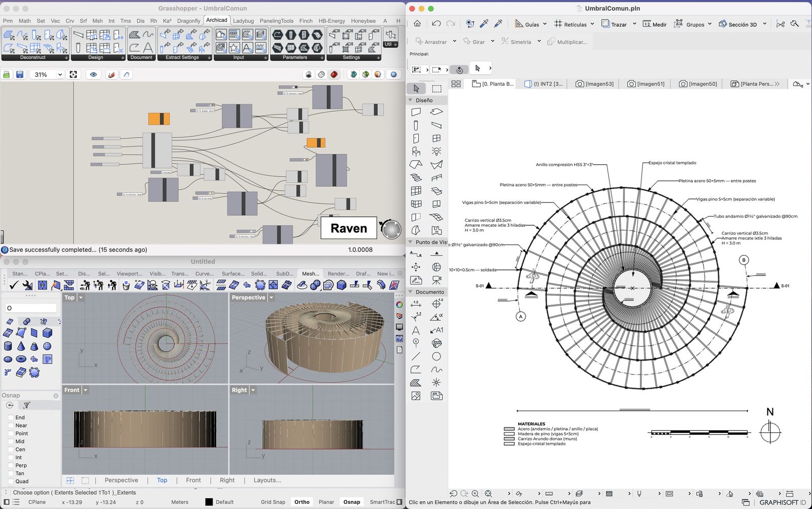The width and height of the screenshot is (812, 509).
Task: Select the Archicad arrow selection tool
Action: coord(416,88)
